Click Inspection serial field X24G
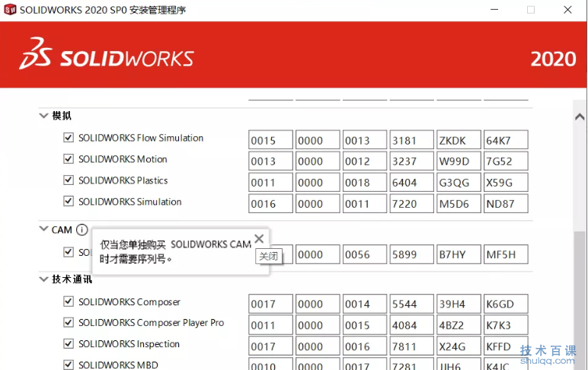Screen dimensions: 588x370 click(x=459, y=346)
